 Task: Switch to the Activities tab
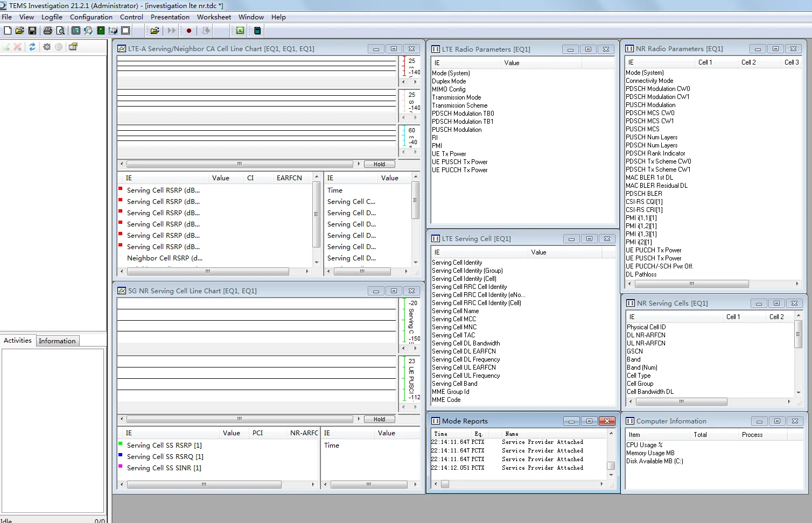point(18,341)
